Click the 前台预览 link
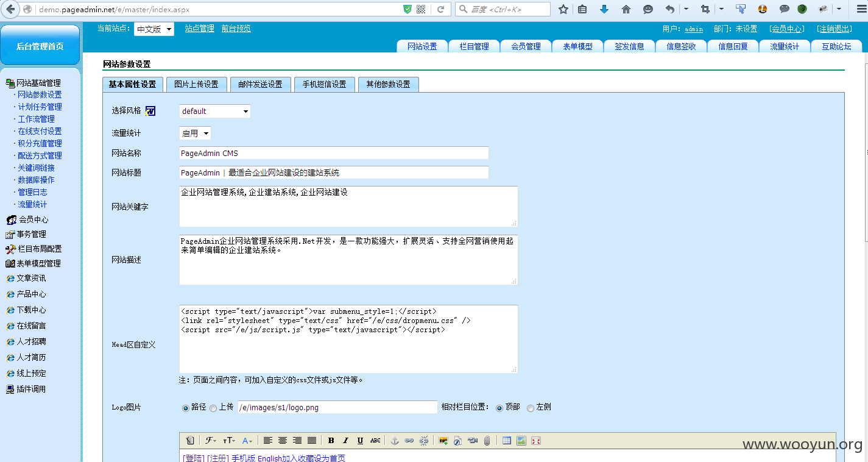 tap(236, 29)
